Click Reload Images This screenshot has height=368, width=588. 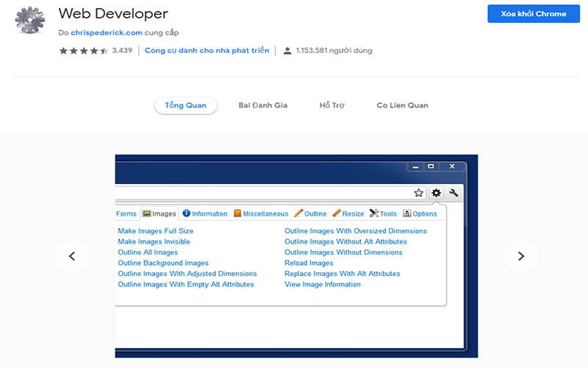click(x=309, y=263)
